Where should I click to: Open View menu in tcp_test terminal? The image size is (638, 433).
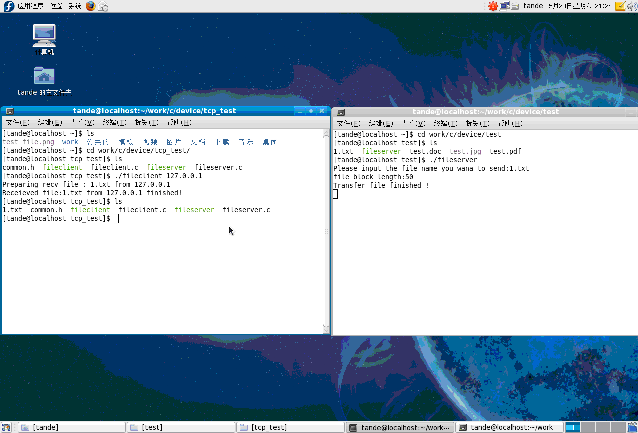tap(83, 122)
